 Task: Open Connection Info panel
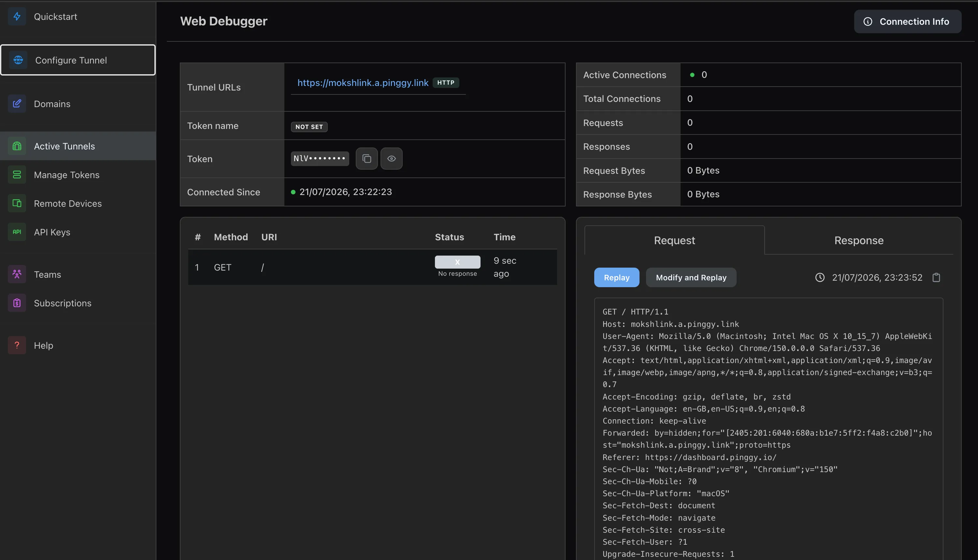pos(908,21)
